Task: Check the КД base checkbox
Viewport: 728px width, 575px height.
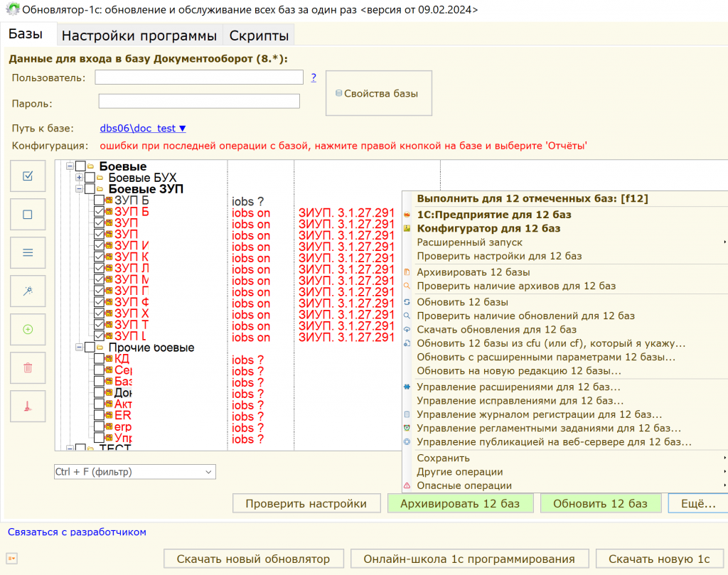Action: click(x=99, y=358)
